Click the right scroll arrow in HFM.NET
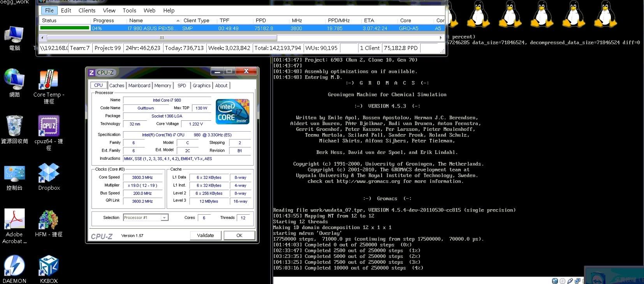Viewport: 644px width, 284px height. [440, 38]
